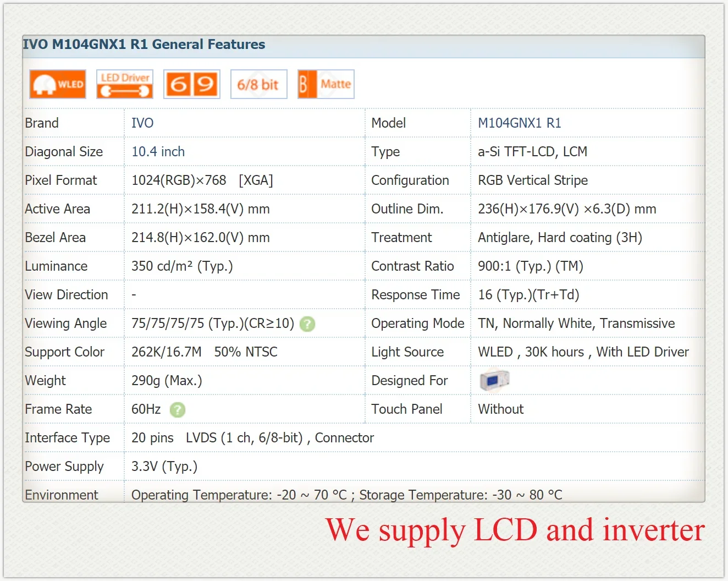Select the bezel area value 214.8(H)×162.0(V) mm

[201, 238]
